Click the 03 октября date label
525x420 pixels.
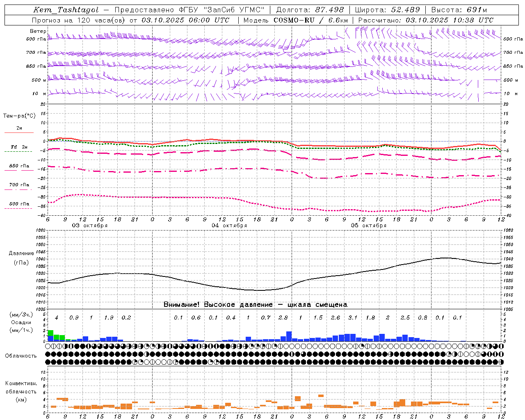(90, 226)
